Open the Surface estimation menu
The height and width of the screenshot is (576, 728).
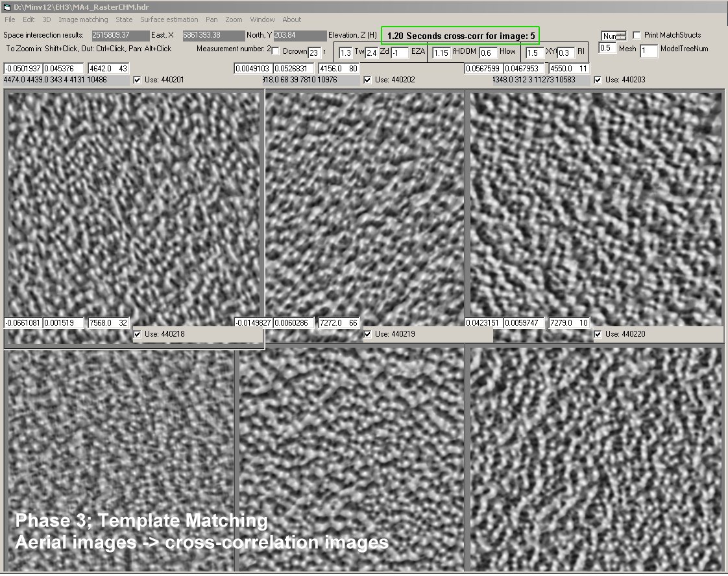coord(169,19)
